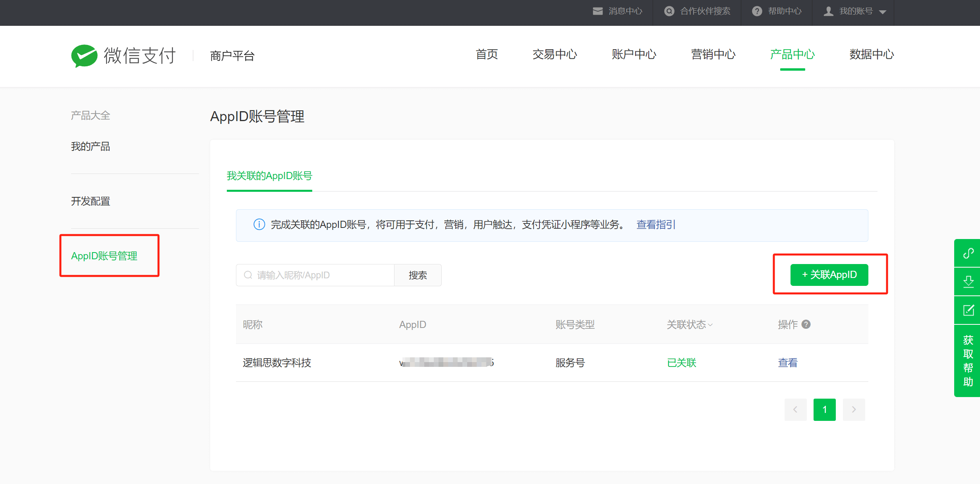Click the 产品大全 sidebar heading
980x484 pixels.
91,116
